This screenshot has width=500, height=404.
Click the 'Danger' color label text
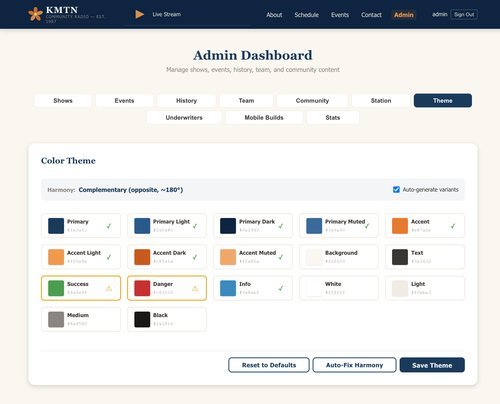coord(163,284)
